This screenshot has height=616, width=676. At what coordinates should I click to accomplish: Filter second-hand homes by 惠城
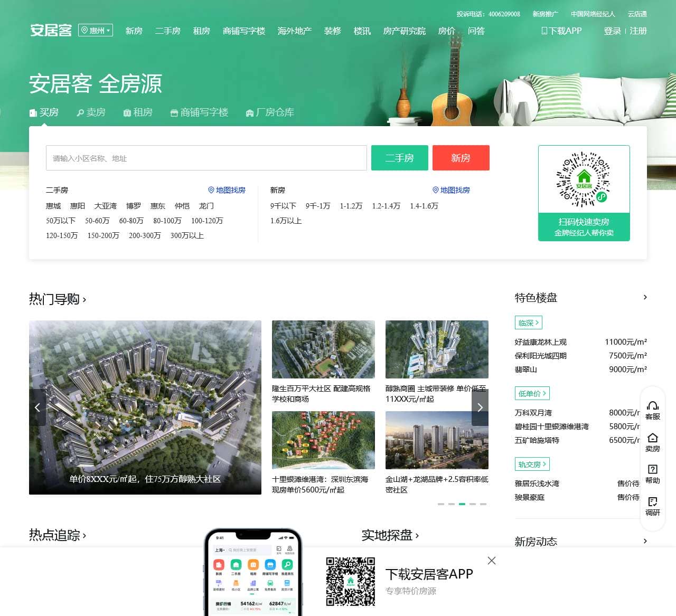pos(53,206)
